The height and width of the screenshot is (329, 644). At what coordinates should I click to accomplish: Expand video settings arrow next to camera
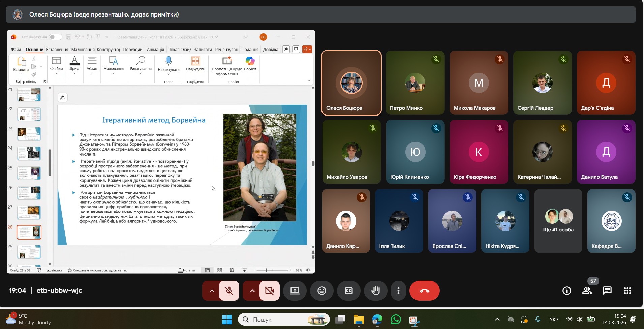tap(252, 291)
